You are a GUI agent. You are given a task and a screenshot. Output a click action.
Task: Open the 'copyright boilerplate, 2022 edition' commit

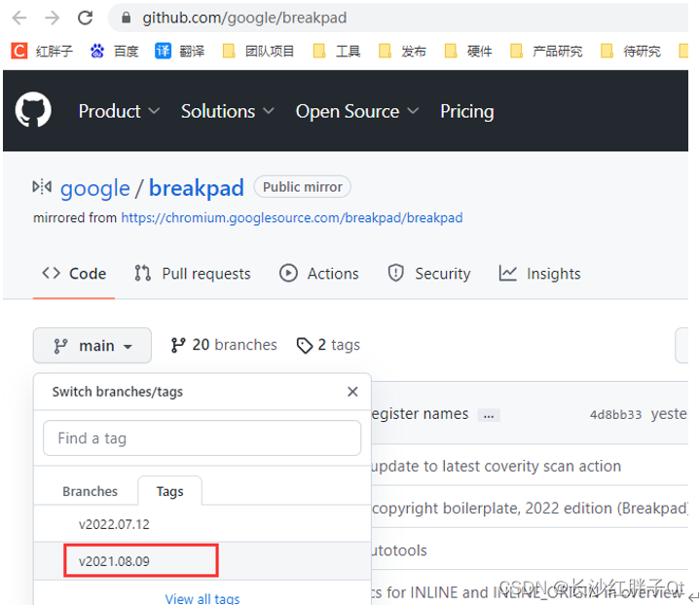point(530,509)
